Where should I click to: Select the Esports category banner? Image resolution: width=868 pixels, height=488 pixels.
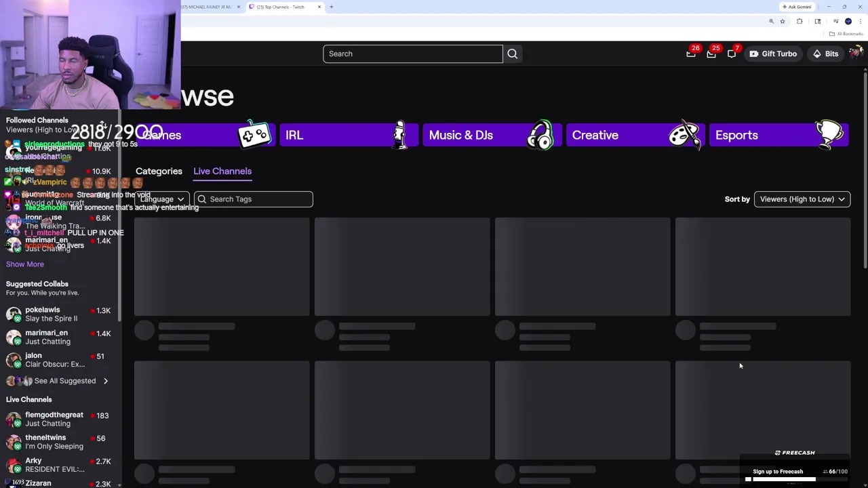coord(778,135)
